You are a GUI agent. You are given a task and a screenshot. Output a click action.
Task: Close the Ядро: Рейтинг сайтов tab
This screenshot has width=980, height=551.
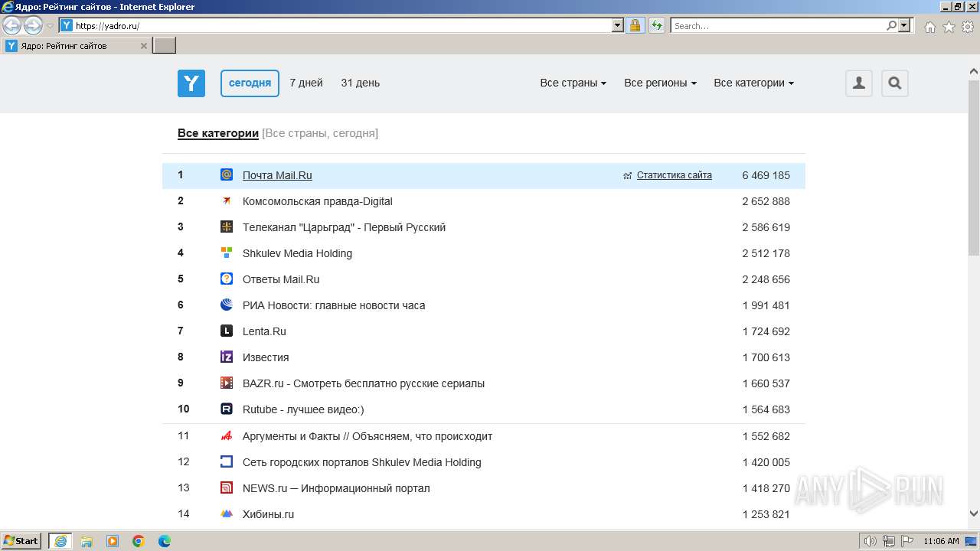tap(143, 46)
